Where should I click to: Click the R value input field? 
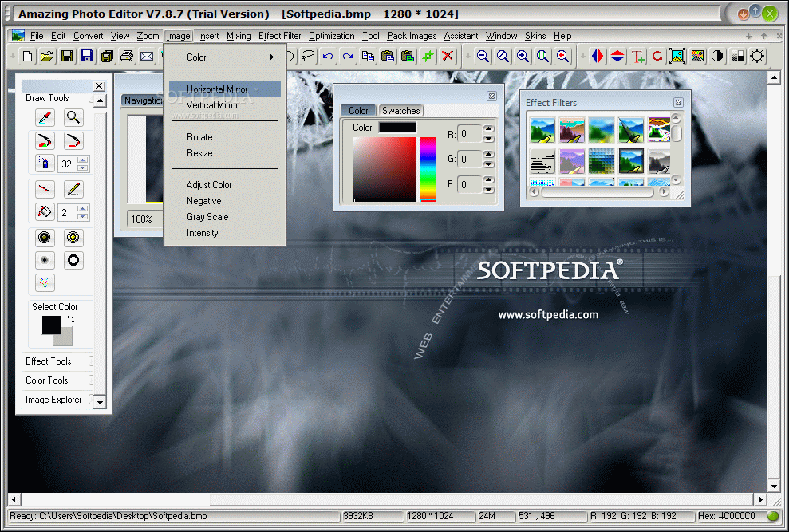point(470,134)
